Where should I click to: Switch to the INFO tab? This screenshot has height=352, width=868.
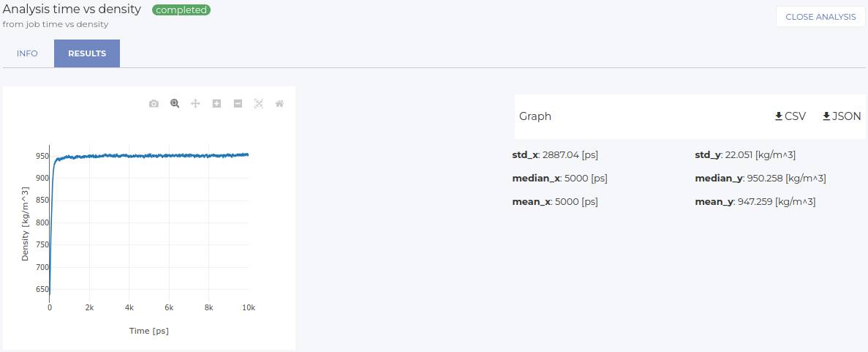click(27, 53)
